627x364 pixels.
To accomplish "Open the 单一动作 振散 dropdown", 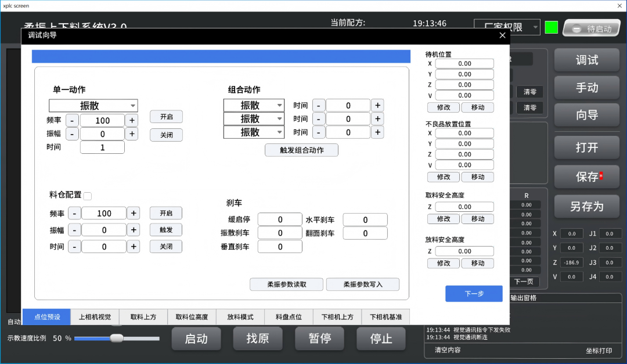I will point(93,106).
